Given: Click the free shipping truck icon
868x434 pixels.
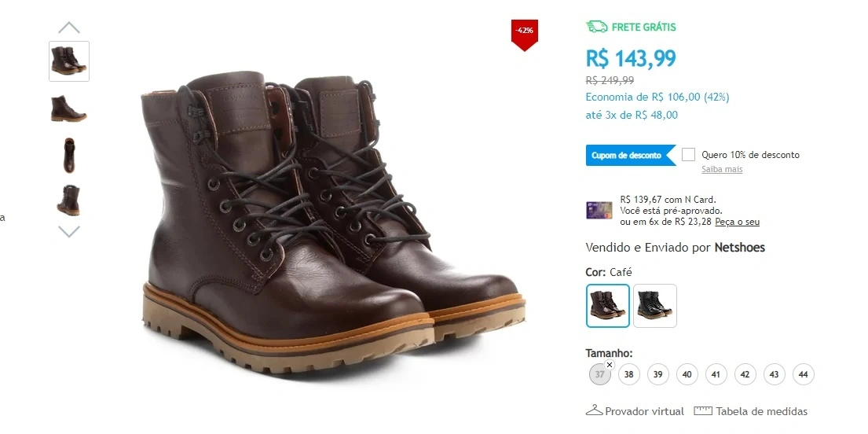Looking at the screenshot, I should click(597, 27).
